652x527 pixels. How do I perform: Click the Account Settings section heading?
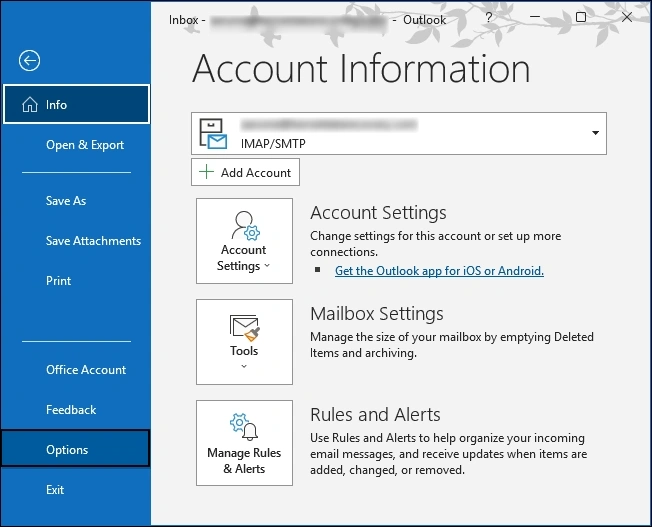point(378,213)
